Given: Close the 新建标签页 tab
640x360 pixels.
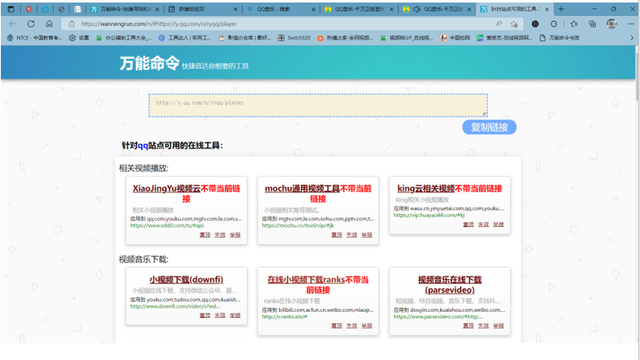Looking at the screenshot, I should pyautogui.click(x=235, y=9).
